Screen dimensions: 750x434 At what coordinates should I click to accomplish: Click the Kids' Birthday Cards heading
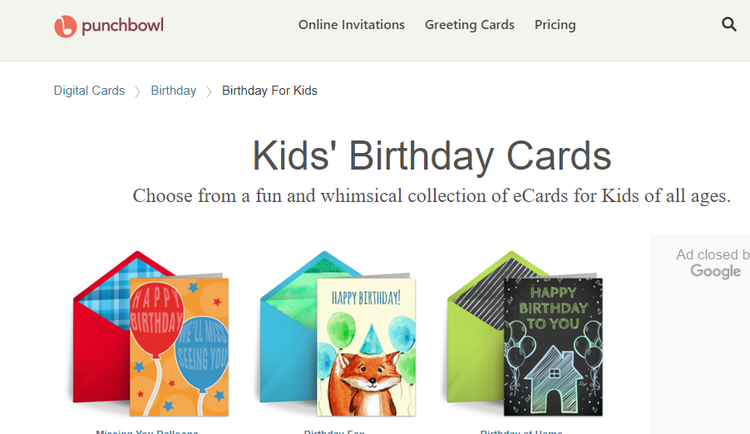click(431, 157)
